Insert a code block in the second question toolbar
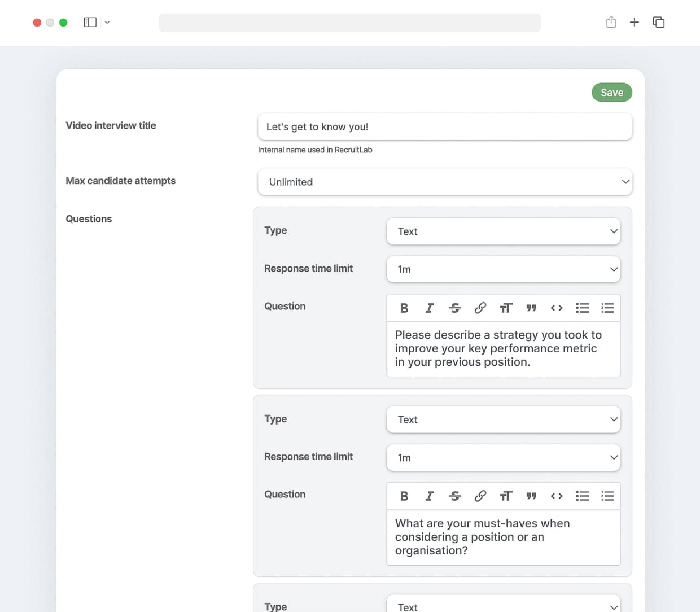This screenshot has height=612, width=700. (557, 496)
